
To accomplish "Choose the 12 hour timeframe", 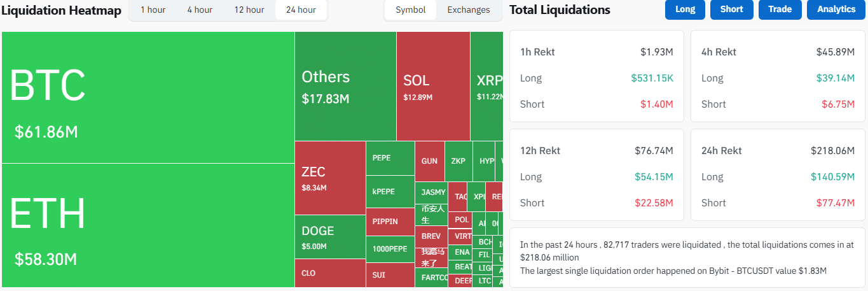I will coord(249,10).
